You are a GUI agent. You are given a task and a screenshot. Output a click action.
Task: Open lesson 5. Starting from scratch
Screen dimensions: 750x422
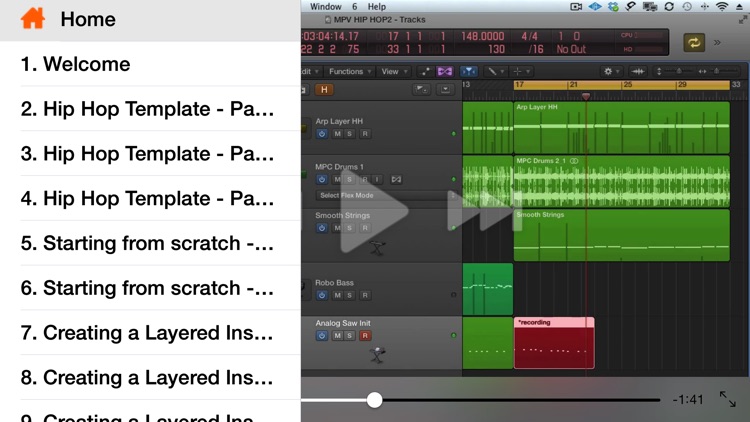(x=150, y=243)
